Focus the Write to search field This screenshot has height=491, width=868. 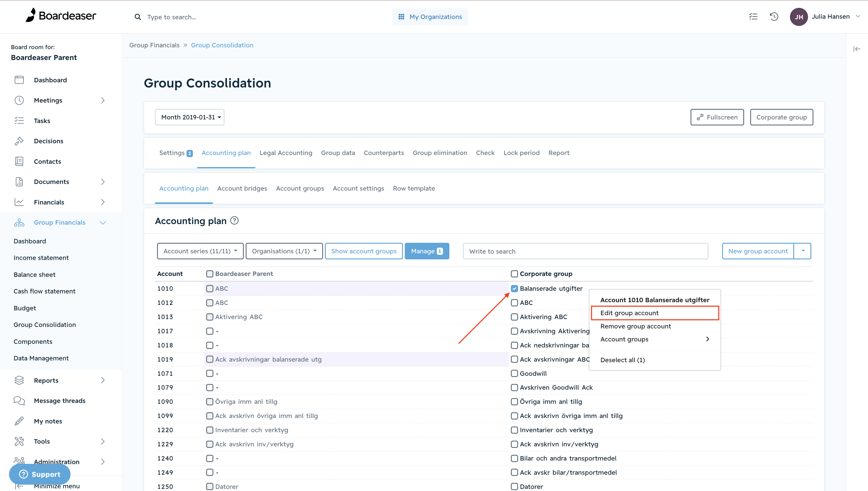585,251
